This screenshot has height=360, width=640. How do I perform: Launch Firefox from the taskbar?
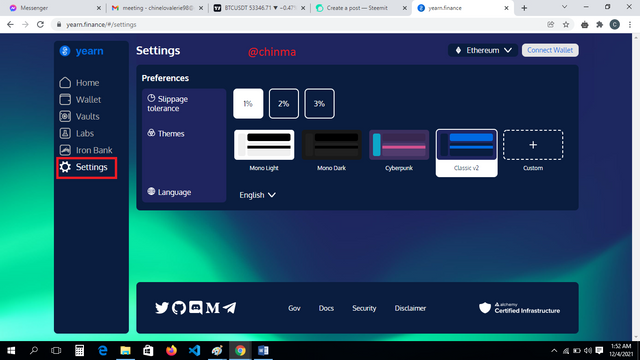pyautogui.click(x=171, y=351)
